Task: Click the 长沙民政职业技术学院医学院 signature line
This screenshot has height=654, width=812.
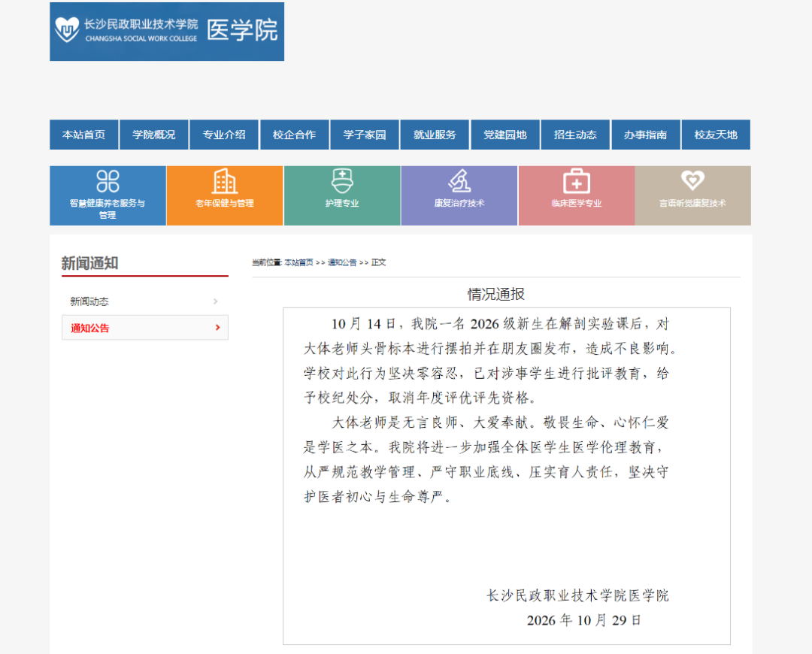Action: pos(578,595)
